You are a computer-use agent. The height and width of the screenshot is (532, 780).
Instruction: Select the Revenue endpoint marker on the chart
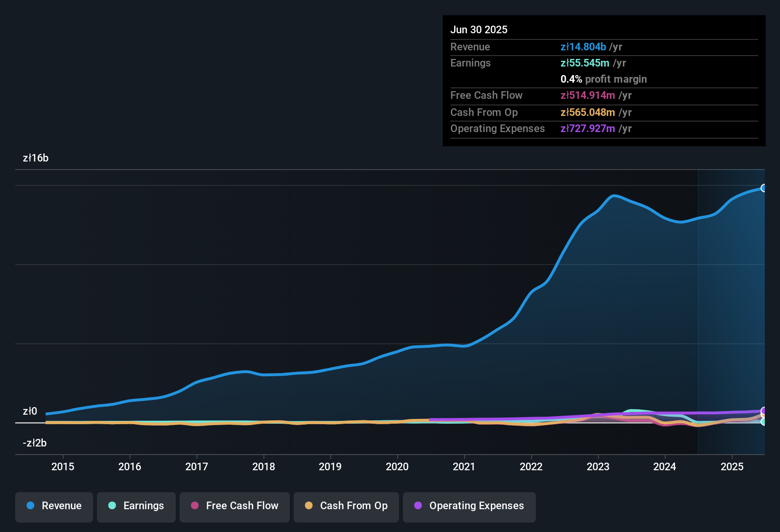(x=763, y=188)
